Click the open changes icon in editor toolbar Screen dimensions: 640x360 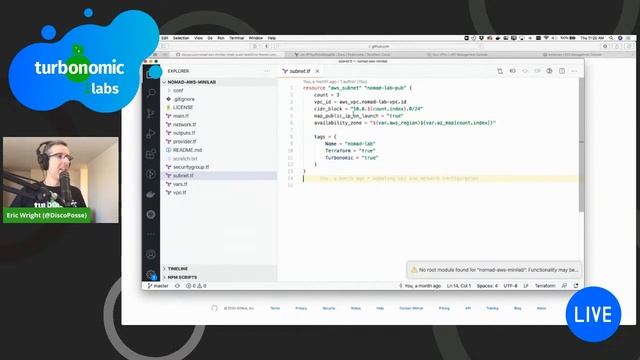(500, 71)
